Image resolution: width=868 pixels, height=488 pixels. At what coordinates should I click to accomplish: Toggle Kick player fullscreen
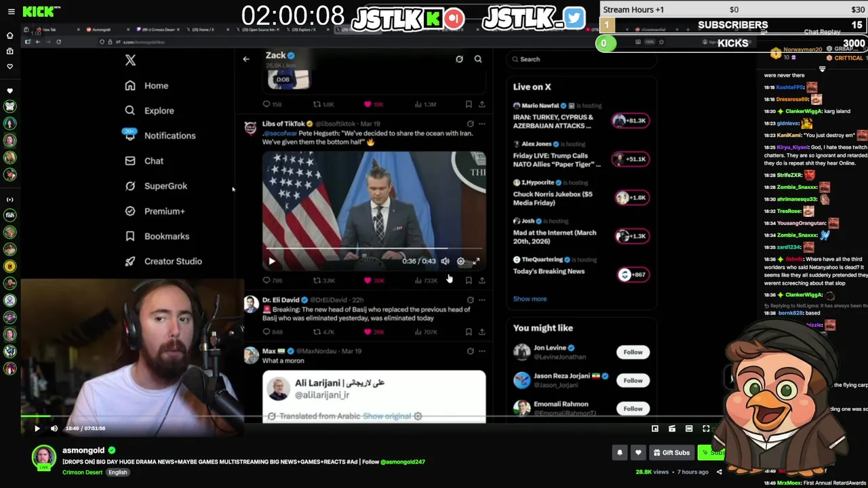click(x=706, y=428)
